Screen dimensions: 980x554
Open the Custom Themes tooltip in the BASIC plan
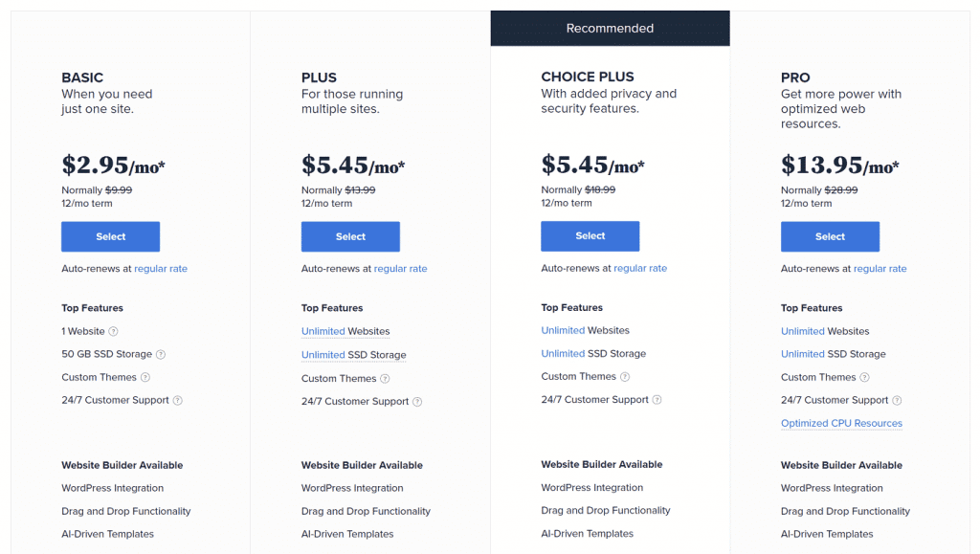tap(145, 377)
